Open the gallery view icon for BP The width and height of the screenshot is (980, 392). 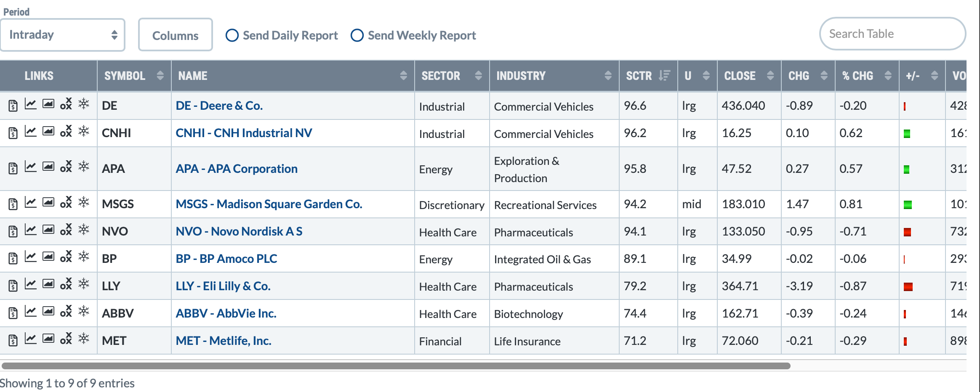48,257
